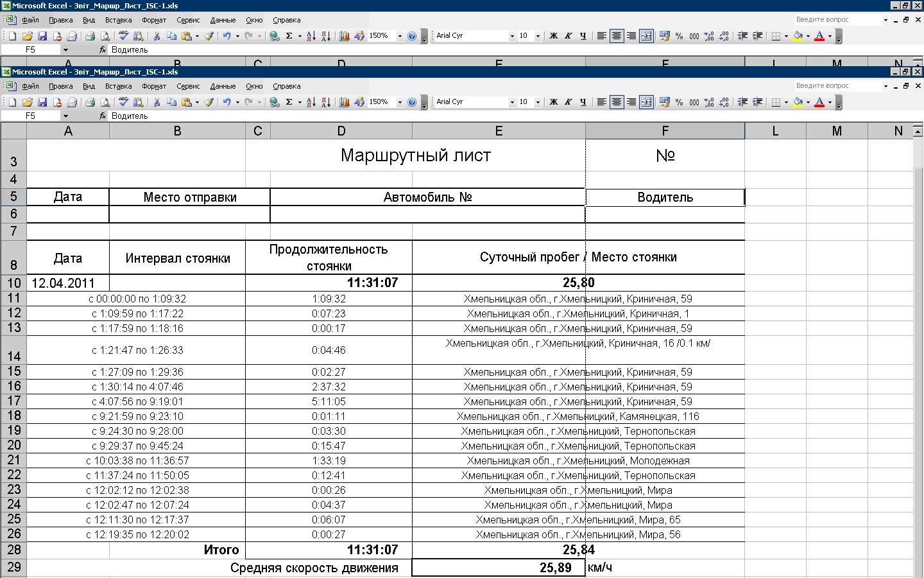Expand Name Box F5 dropdown in front window
Viewport: 924px width, 578px height.
click(65, 116)
